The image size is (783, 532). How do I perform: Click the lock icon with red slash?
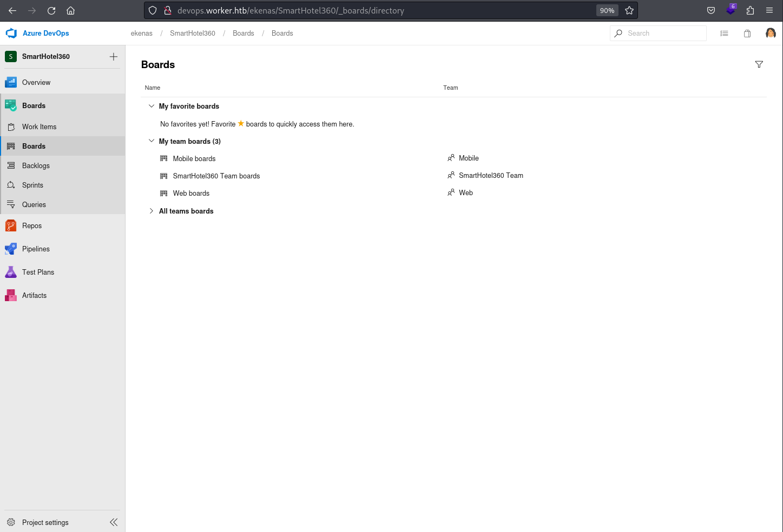click(168, 10)
